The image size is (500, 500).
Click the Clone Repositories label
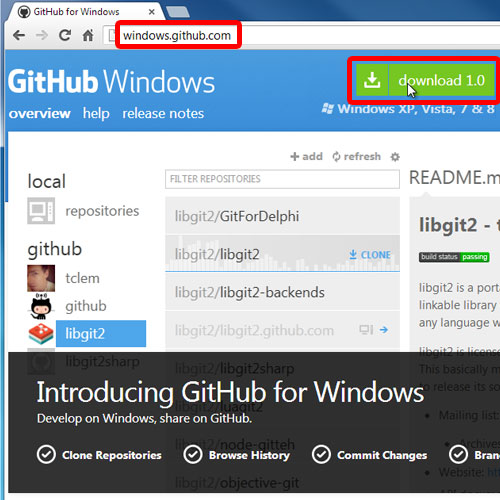pyautogui.click(x=112, y=455)
